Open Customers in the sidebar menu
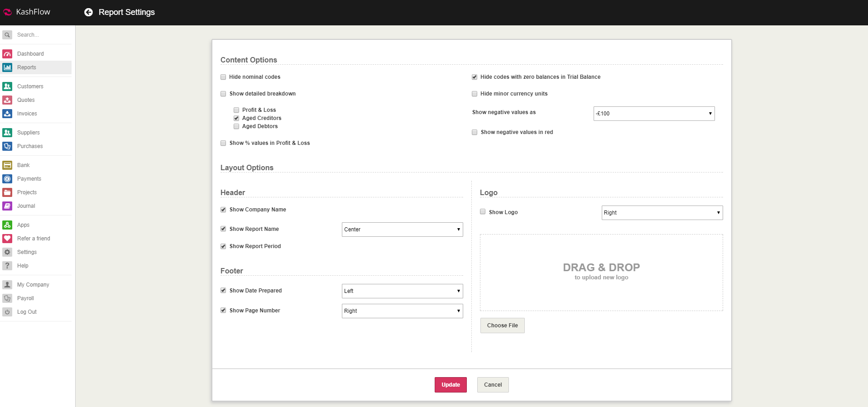868x407 pixels. click(x=30, y=86)
